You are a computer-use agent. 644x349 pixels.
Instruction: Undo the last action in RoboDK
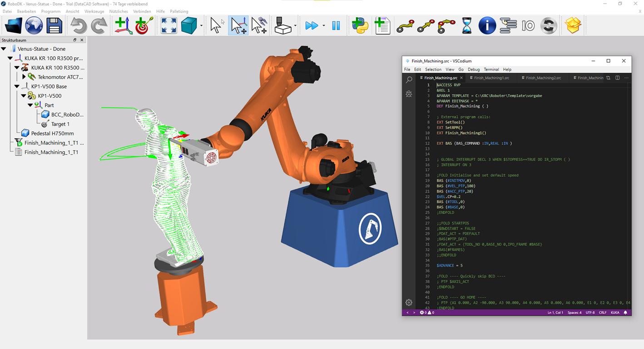(x=79, y=25)
